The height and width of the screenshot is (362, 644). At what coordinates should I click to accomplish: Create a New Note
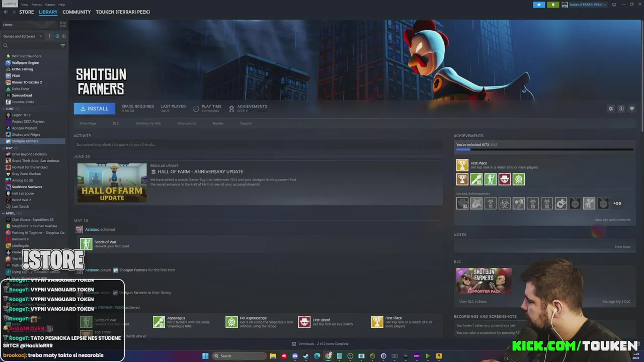tap(622, 247)
